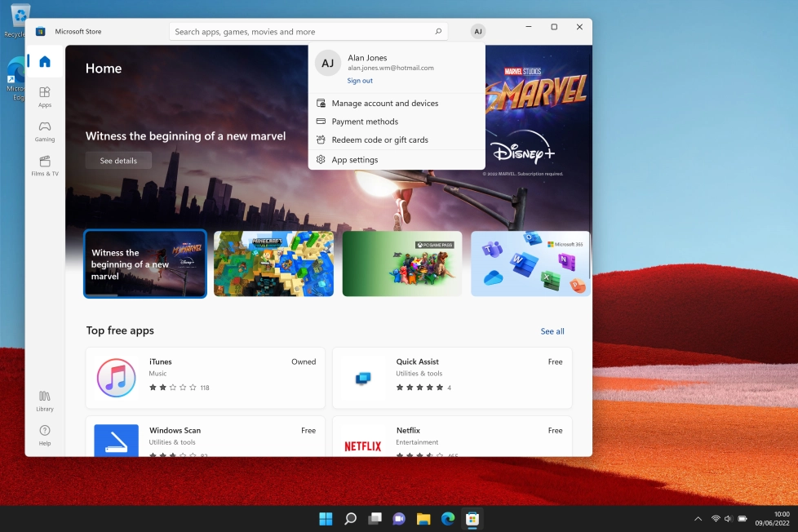Open App settings from account menu
The image size is (798, 532).
(x=355, y=160)
